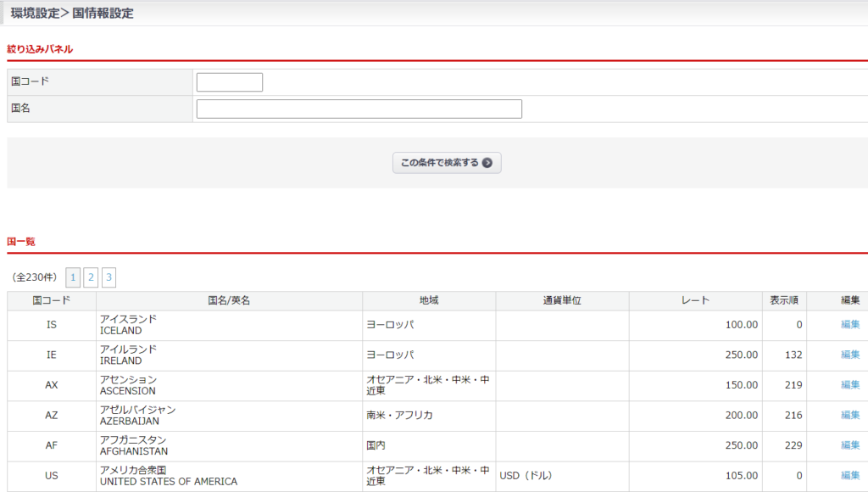Click the 国コード column header
The image size is (868, 492).
(x=52, y=301)
